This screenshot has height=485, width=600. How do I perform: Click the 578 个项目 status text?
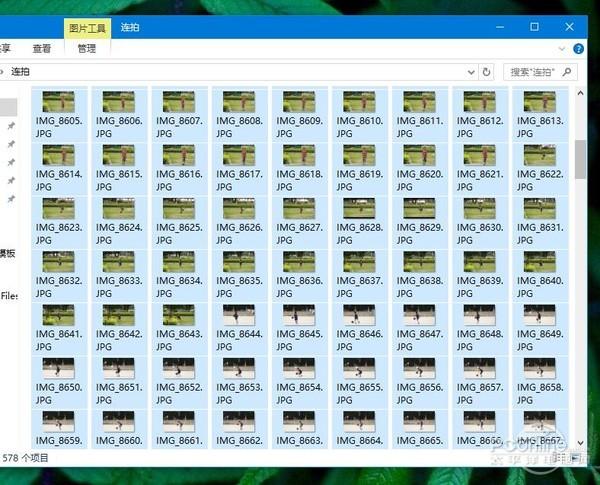point(25,457)
